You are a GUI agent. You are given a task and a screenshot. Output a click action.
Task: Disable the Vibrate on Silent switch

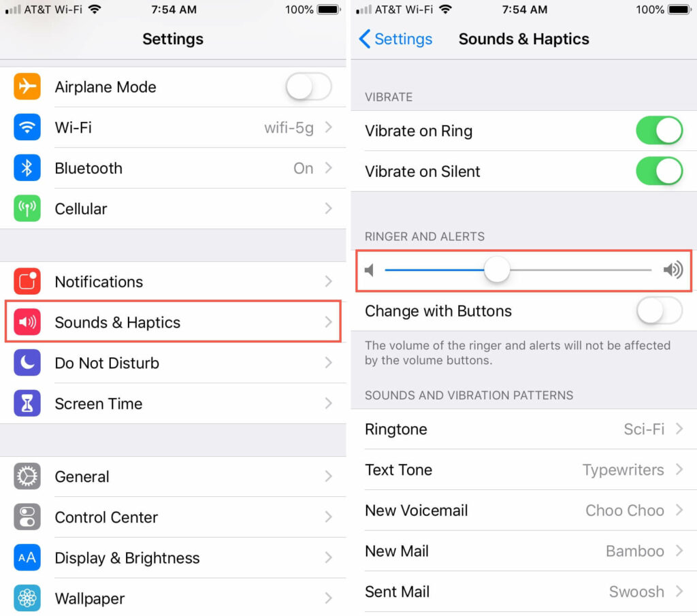(x=659, y=171)
